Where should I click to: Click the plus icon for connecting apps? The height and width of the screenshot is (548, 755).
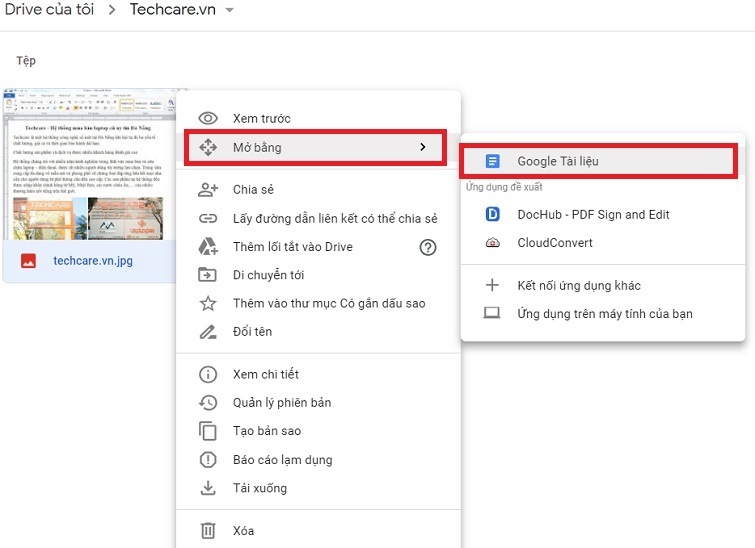click(x=491, y=285)
